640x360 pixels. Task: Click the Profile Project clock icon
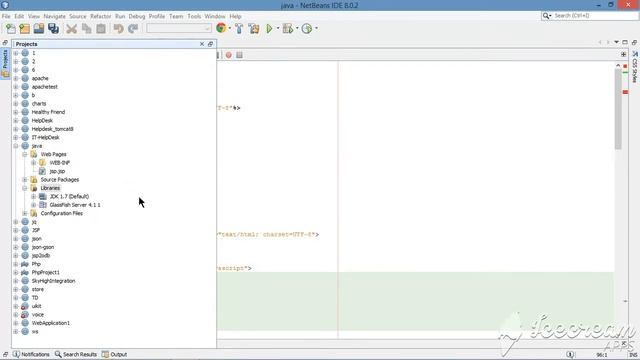point(307,29)
